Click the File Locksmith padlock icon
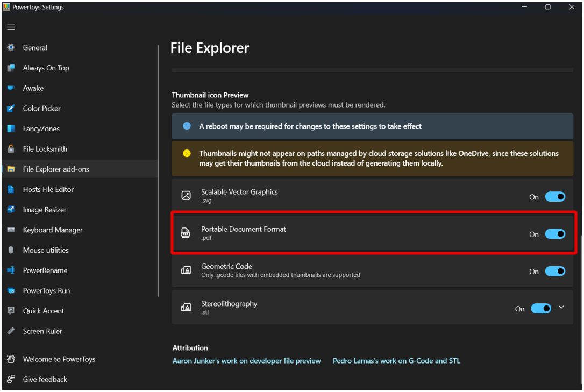 click(x=11, y=149)
